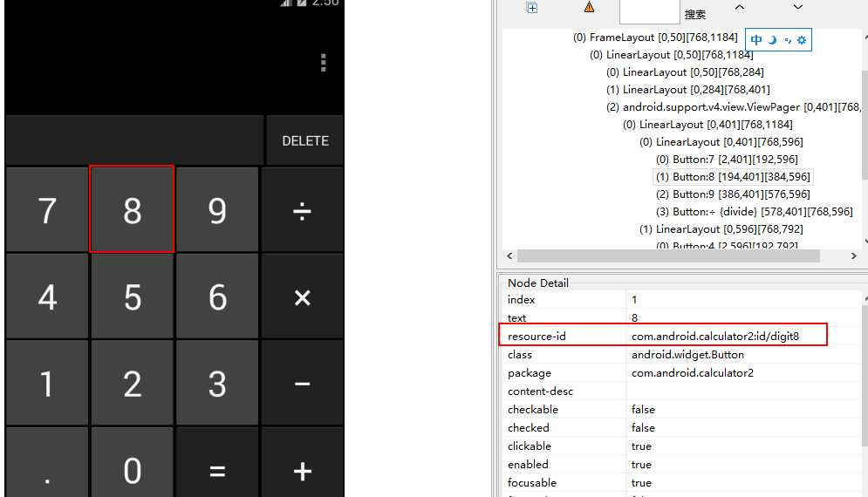Tap the DELETE button

point(305,140)
